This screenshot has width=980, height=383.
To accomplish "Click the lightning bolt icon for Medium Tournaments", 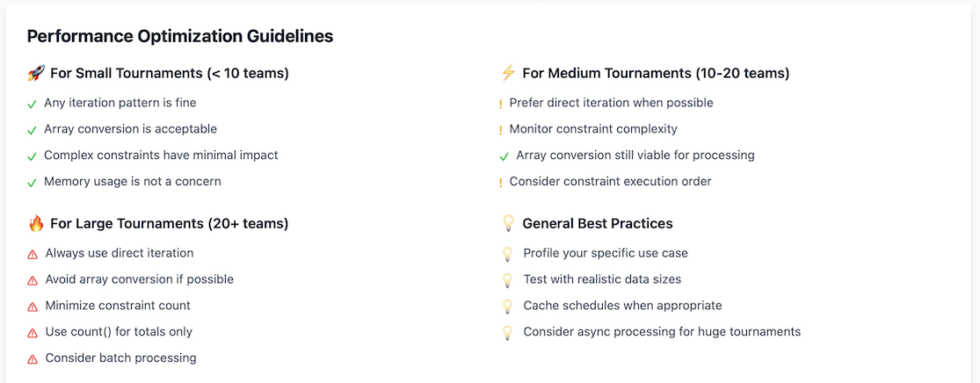I will tap(507, 73).
